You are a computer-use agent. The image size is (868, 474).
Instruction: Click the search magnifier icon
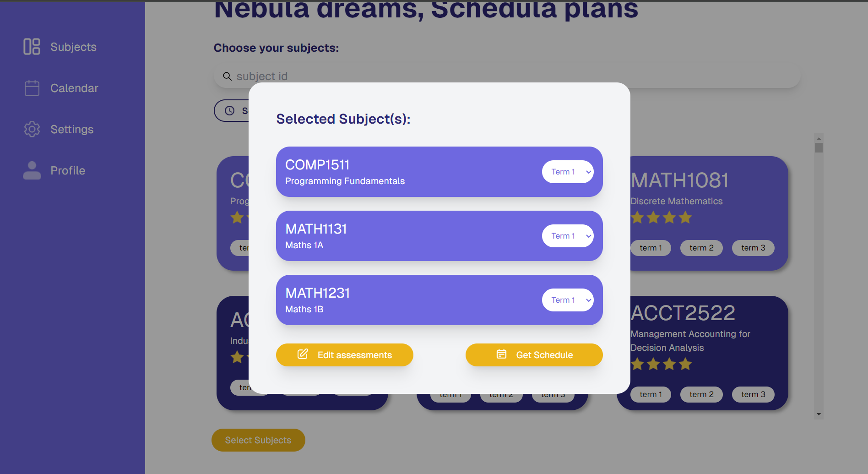(x=227, y=76)
